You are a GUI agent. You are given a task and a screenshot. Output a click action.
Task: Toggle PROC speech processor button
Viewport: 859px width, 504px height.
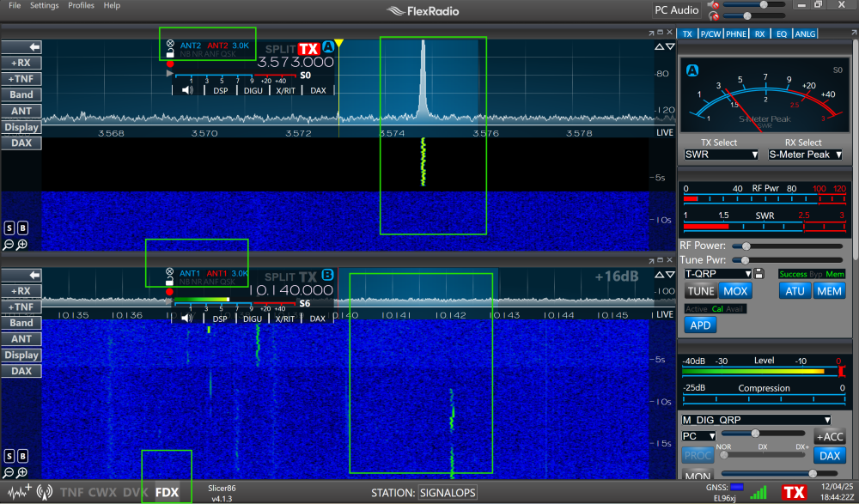698,455
